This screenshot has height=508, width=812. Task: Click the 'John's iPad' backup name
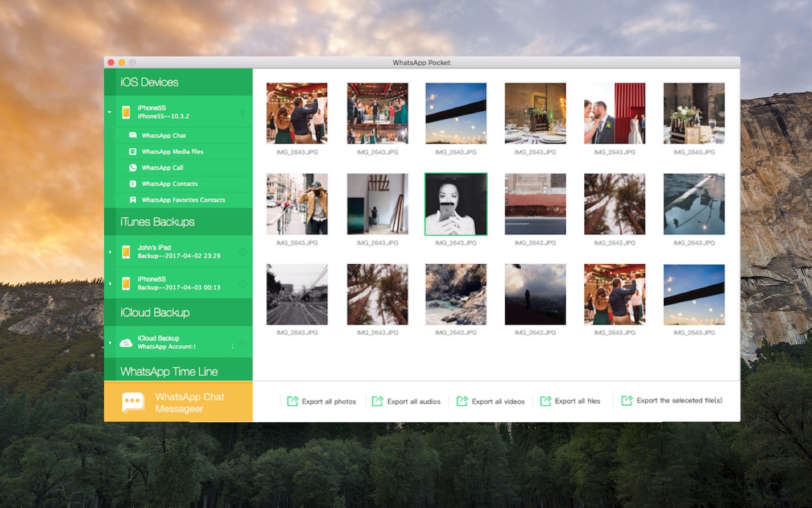(x=154, y=248)
